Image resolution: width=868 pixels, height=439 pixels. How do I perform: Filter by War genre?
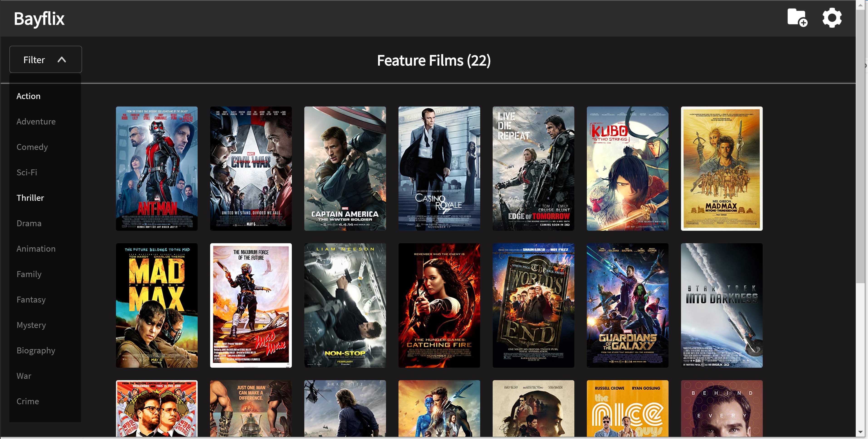tap(24, 376)
